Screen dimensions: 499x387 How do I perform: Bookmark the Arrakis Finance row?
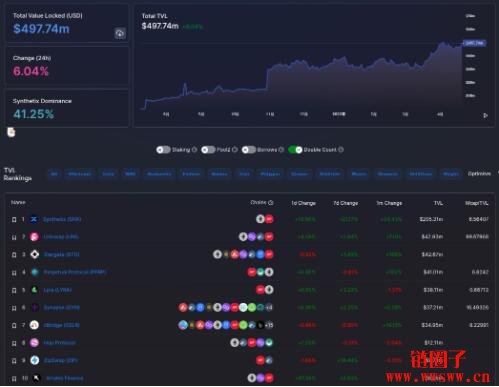point(14,379)
